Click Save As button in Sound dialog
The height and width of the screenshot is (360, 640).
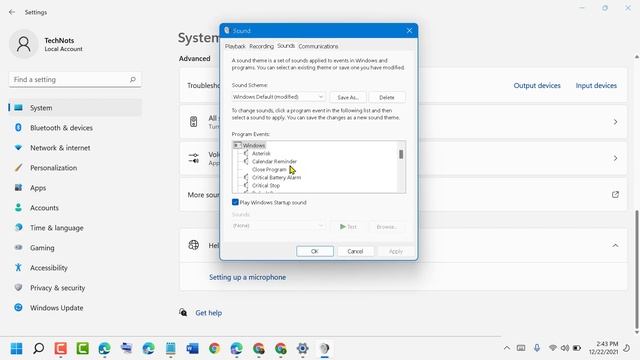[348, 98]
